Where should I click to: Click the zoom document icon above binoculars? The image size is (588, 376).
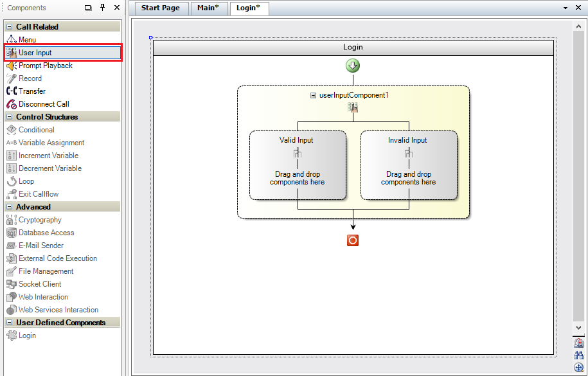(x=578, y=343)
